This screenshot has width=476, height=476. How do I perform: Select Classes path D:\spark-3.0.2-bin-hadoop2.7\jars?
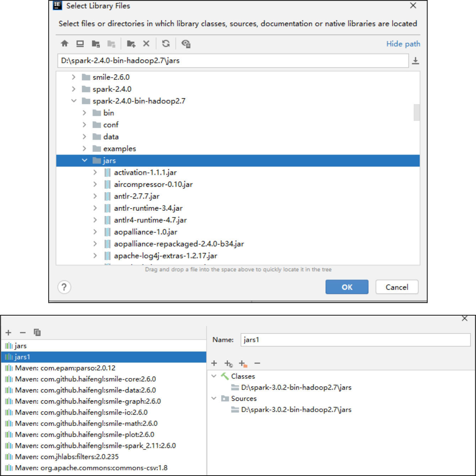point(296,387)
